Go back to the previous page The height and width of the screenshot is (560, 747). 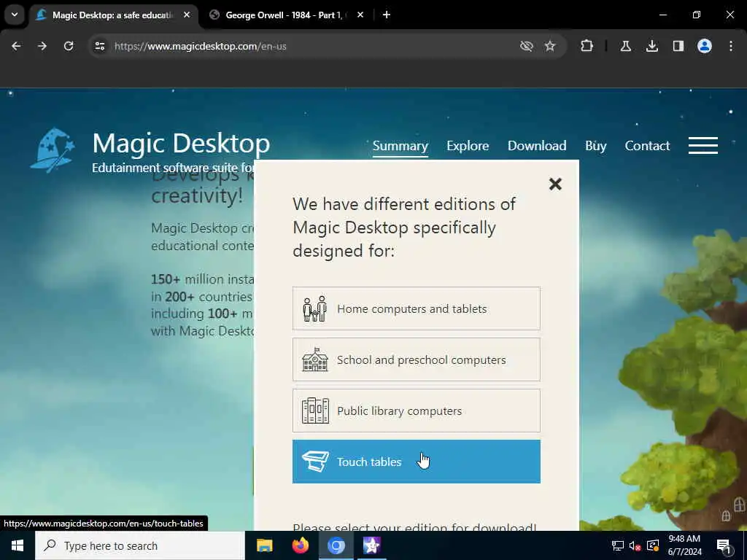click(16, 46)
